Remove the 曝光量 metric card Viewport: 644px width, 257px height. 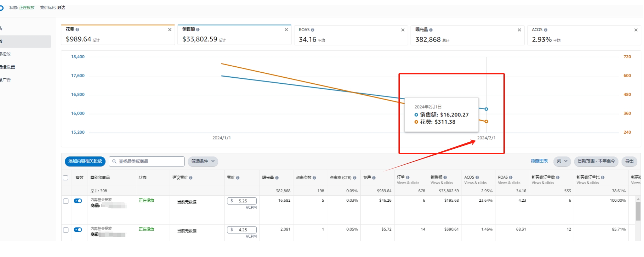point(519,30)
